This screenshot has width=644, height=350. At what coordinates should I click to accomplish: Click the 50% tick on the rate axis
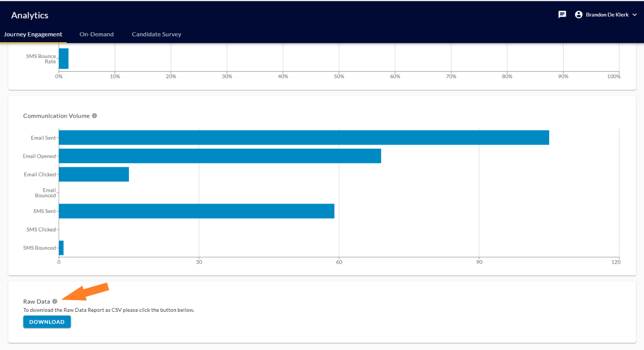click(x=339, y=76)
